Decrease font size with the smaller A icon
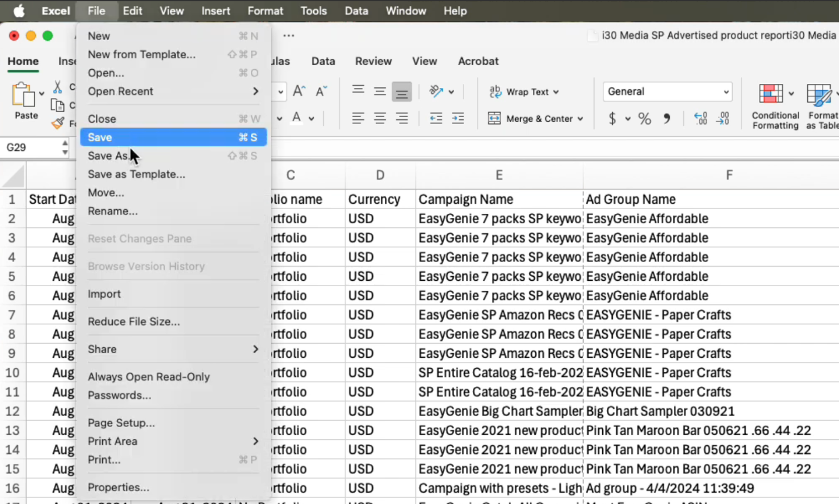This screenshot has width=839, height=504. click(321, 91)
